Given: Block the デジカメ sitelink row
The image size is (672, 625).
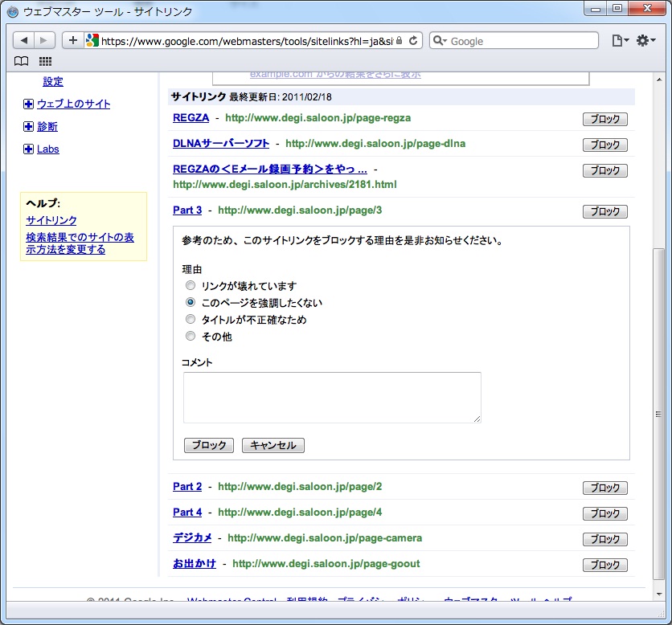Looking at the screenshot, I should 605,539.
